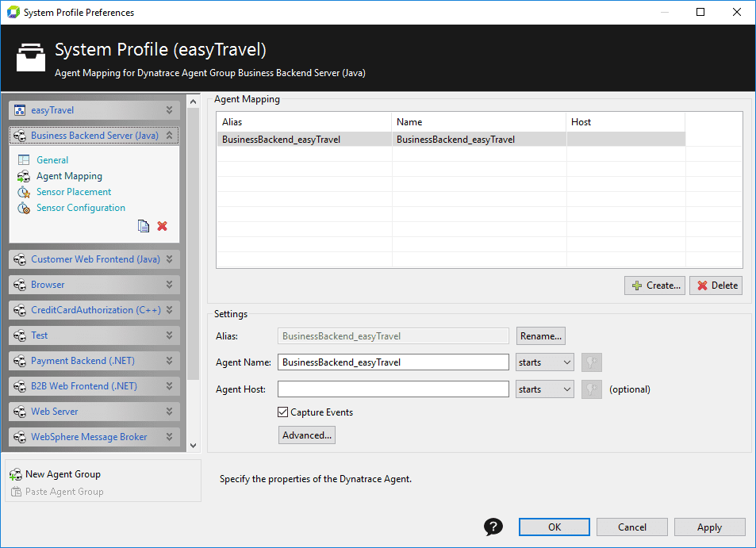
Task: Click into the Agent Host field
Action: 393,389
